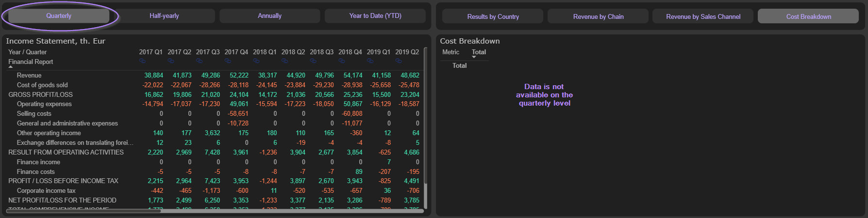Switch the period to Half-yearly
This screenshot has height=218, width=868.
click(x=164, y=16)
